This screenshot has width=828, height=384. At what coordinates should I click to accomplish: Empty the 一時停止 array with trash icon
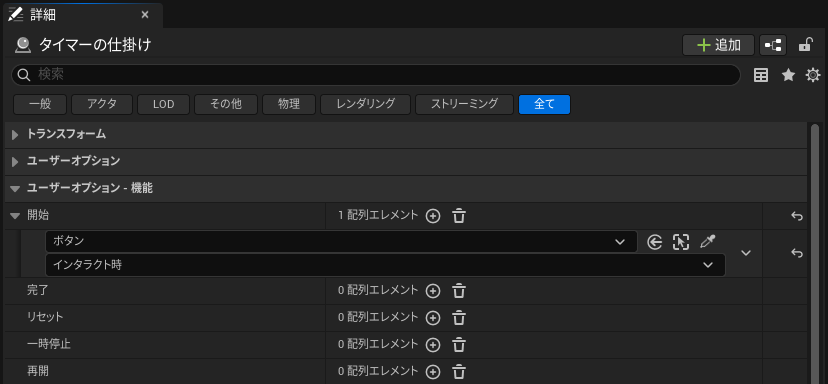[459, 345]
